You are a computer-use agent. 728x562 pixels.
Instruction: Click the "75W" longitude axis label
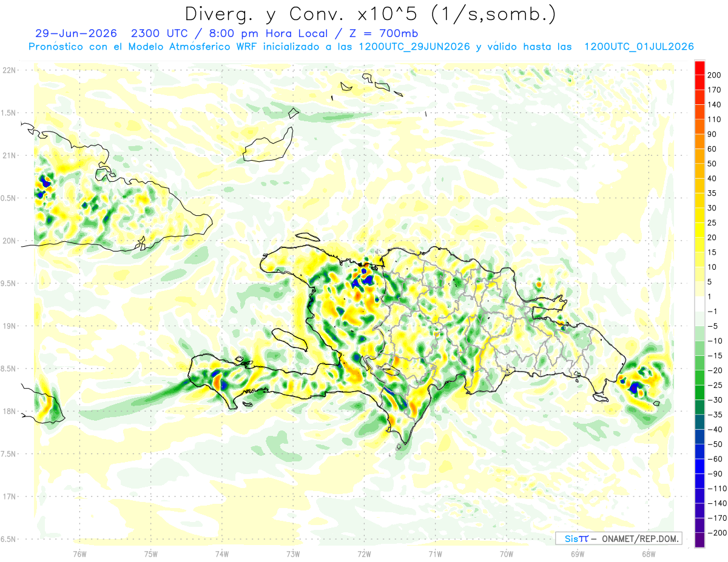click(150, 554)
